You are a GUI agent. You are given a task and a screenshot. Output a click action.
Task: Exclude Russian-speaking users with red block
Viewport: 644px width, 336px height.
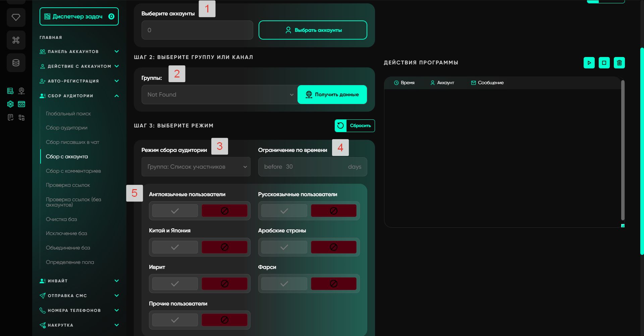[x=333, y=211]
